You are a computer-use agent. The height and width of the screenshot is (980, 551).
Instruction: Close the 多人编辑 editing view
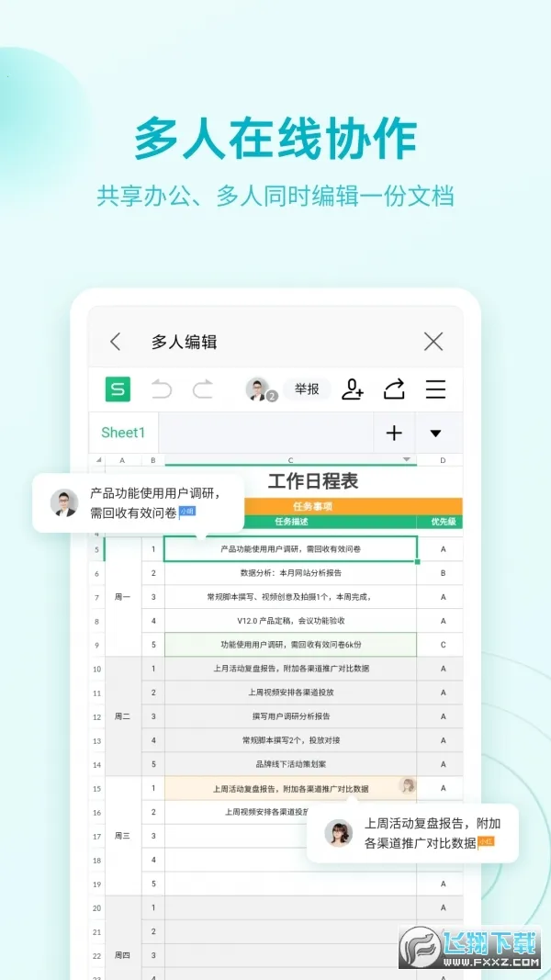coord(433,343)
